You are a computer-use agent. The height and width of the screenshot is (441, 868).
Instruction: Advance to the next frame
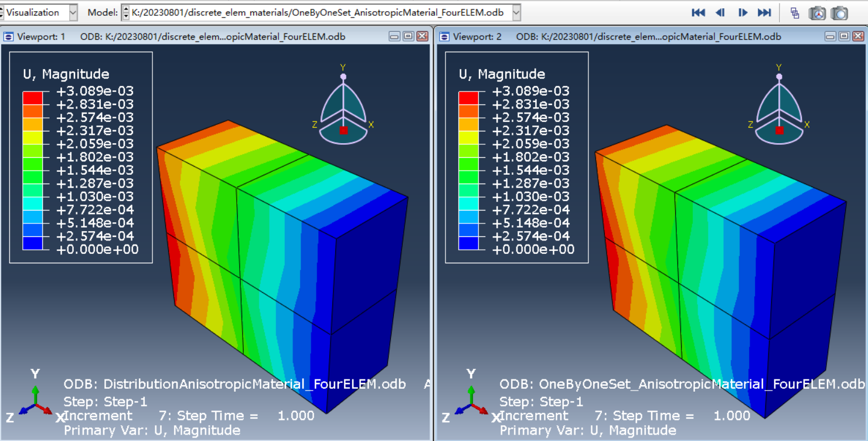click(743, 12)
